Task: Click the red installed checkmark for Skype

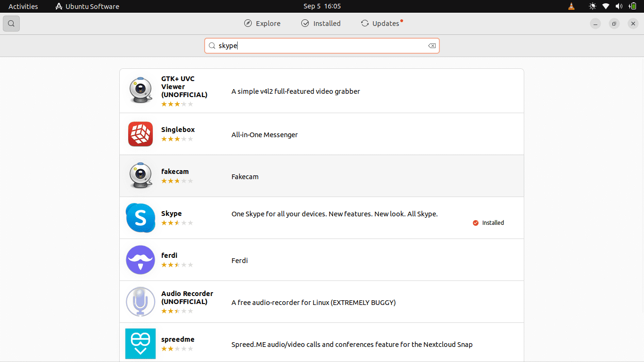Action: (x=476, y=223)
